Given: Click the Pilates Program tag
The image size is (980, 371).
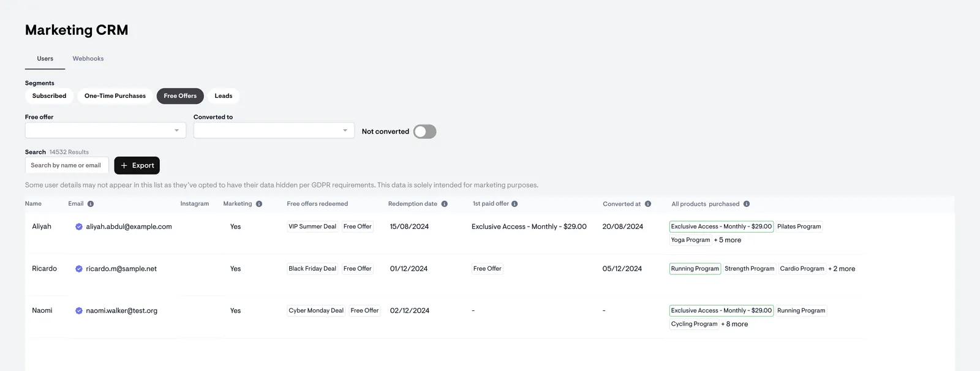Looking at the screenshot, I should 799,227.
